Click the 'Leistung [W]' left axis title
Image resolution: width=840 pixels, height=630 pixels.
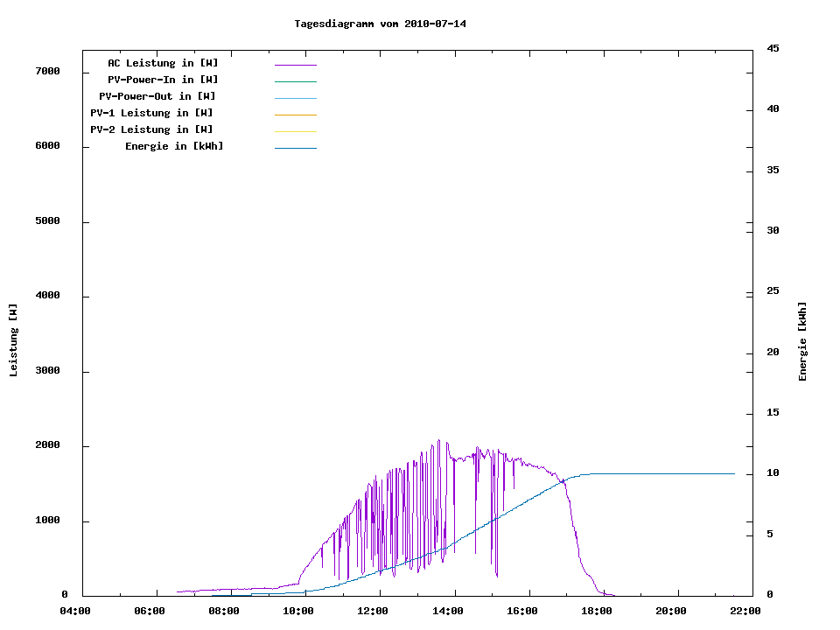[x=13, y=340]
